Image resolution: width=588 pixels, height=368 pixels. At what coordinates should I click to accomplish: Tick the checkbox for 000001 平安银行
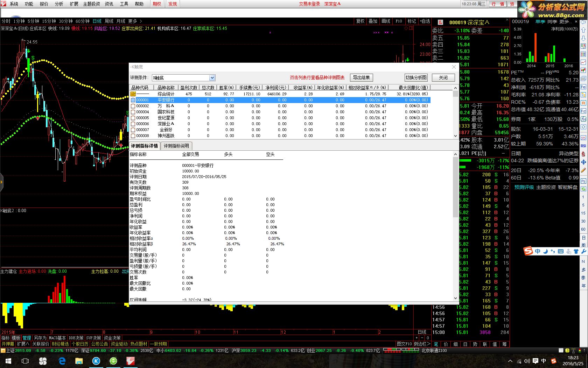133,100
